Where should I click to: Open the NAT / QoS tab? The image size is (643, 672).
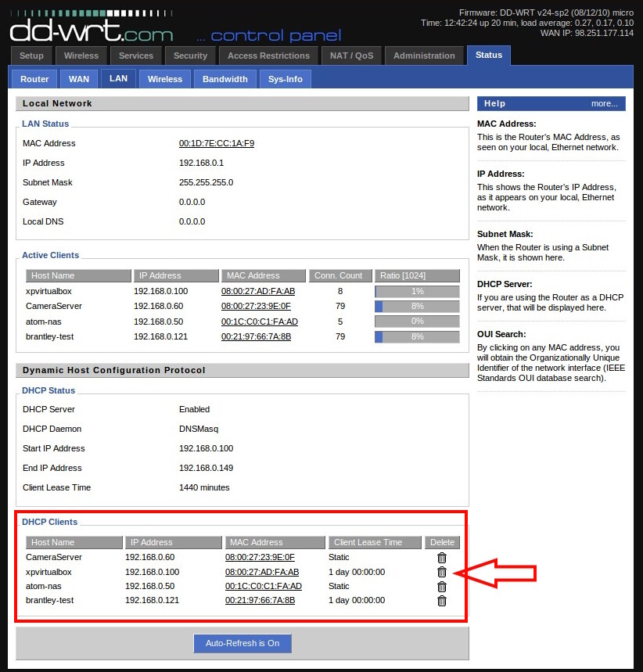[x=351, y=56]
